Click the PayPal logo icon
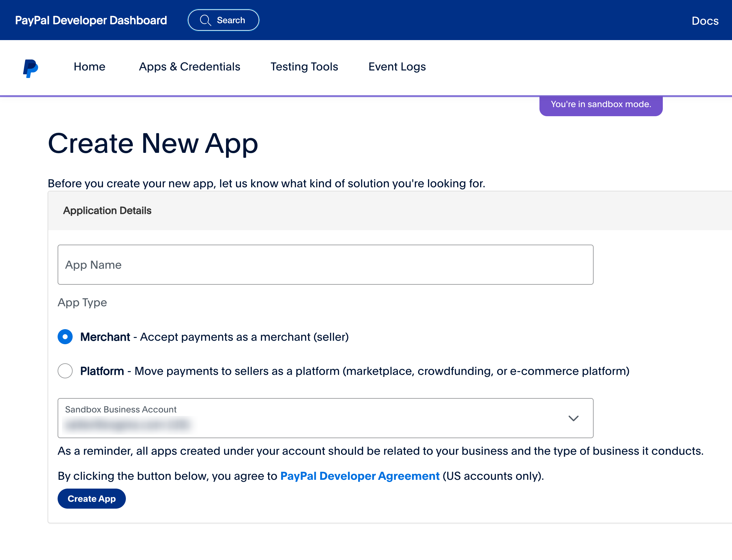 point(31,68)
